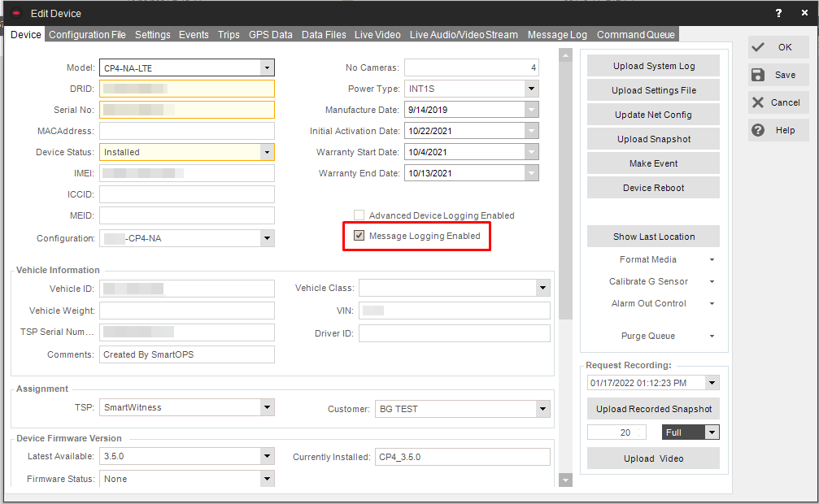Viewport: 819px width, 504px height.
Task: Expand the Model dropdown
Action: [266, 68]
